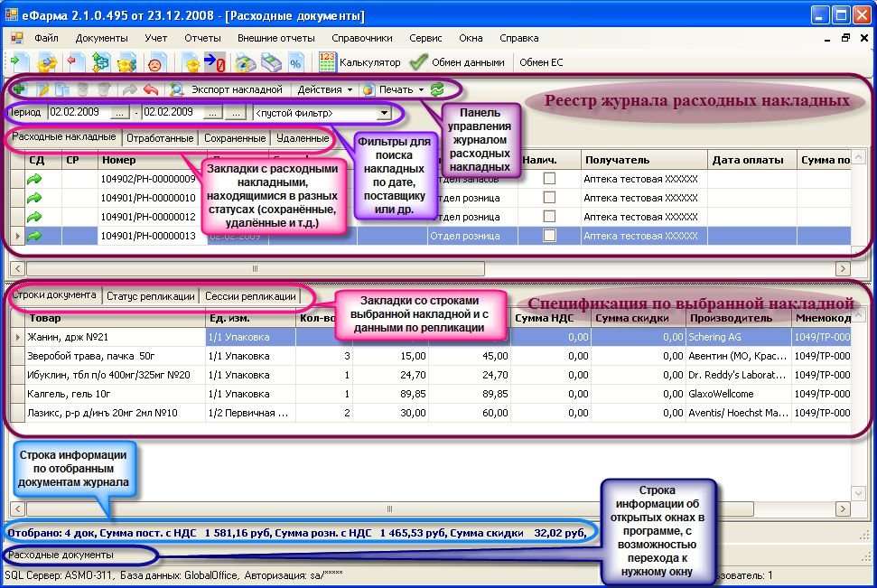This screenshot has width=877, height=588.
Task: Click the green arrow status icon for 104901/РН-00000010
Action: (34, 198)
